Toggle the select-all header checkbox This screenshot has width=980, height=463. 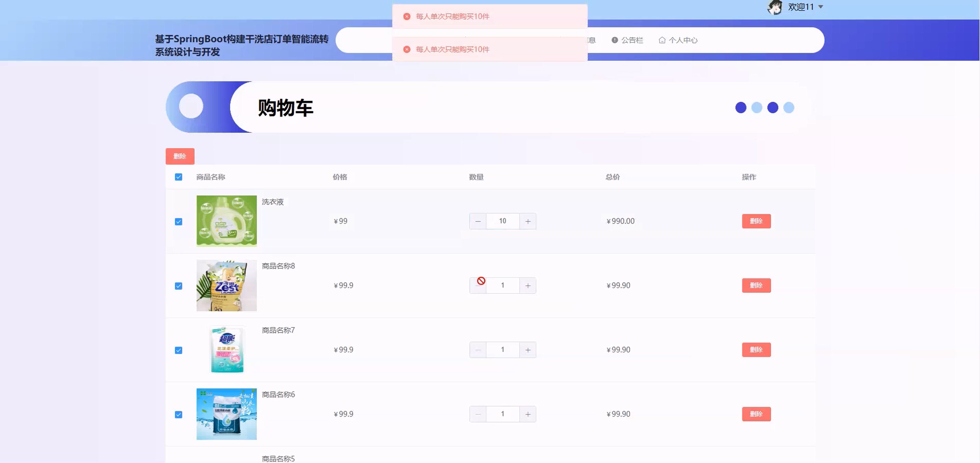(178, 177)
